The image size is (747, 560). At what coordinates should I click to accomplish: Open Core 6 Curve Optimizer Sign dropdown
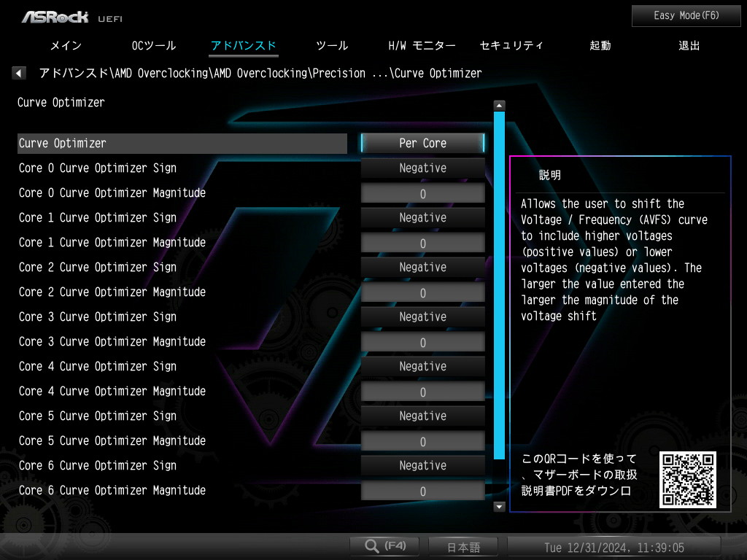422,465
